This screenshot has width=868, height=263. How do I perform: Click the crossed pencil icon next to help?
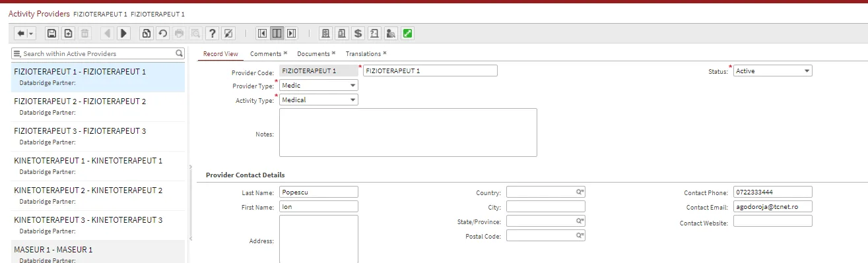tap(228, 33)
